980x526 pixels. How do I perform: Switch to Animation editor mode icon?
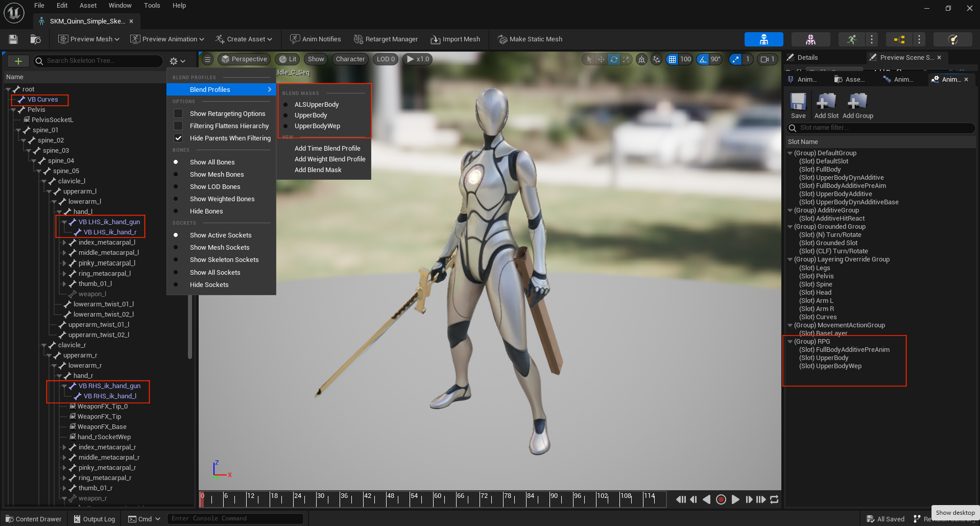pyautogui.click(x=851, y=39)
